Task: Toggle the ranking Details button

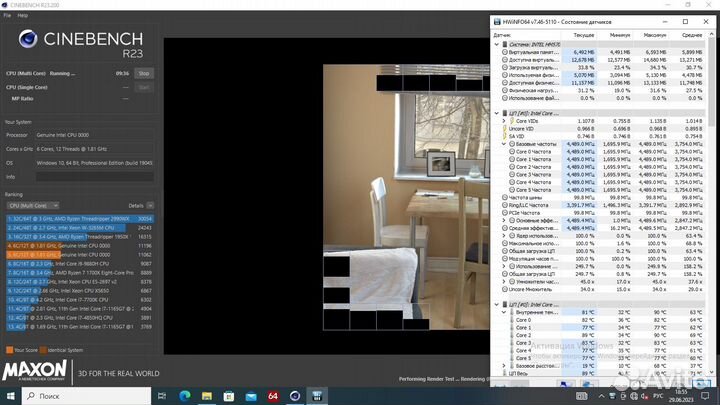Action: pos(150,206)
